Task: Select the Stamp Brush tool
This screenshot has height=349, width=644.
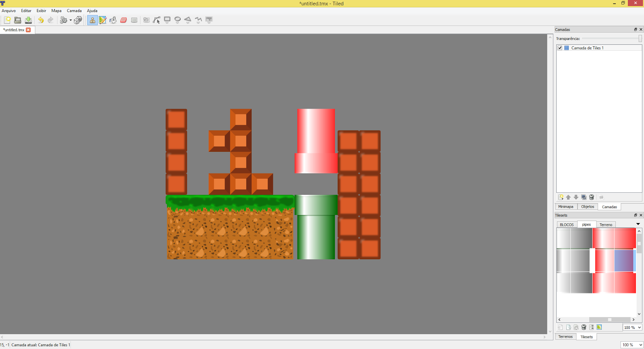Action: click(92, 20)
